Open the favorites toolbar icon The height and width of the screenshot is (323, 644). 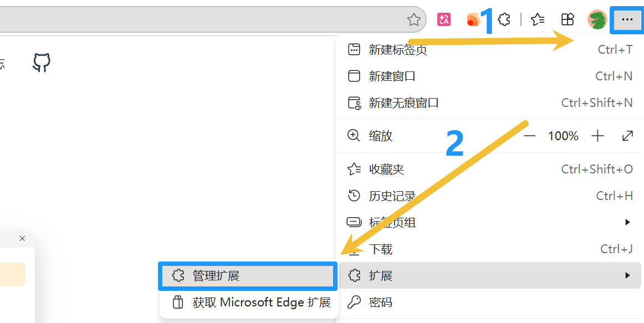(x=536, y=19)
